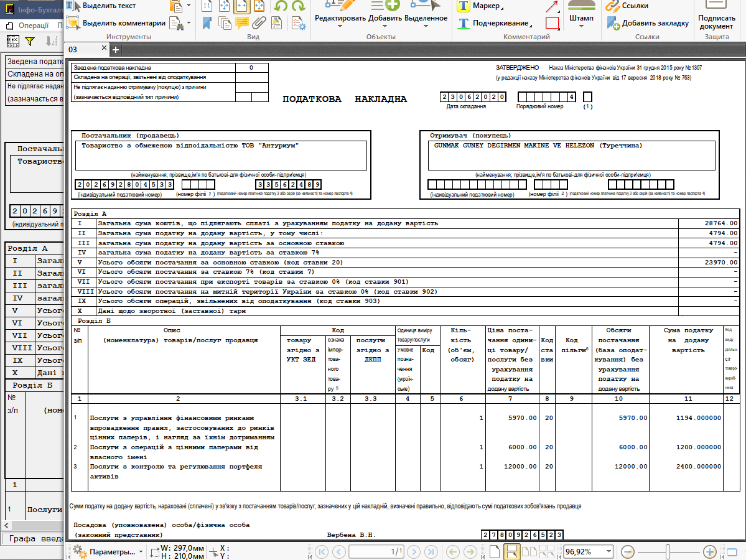Switch to two-page layout

(x=529, y=552)
